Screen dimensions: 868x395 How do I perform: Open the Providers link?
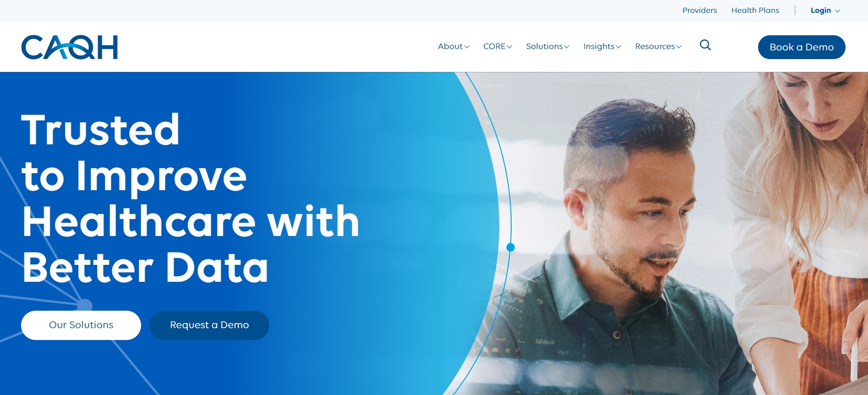699,10
